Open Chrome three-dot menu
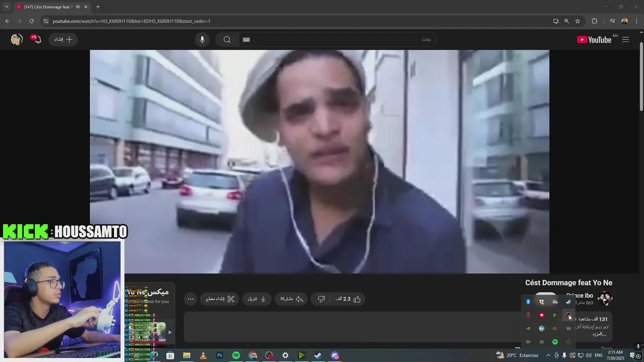644x362 pixels. click(x=636, y=21)
